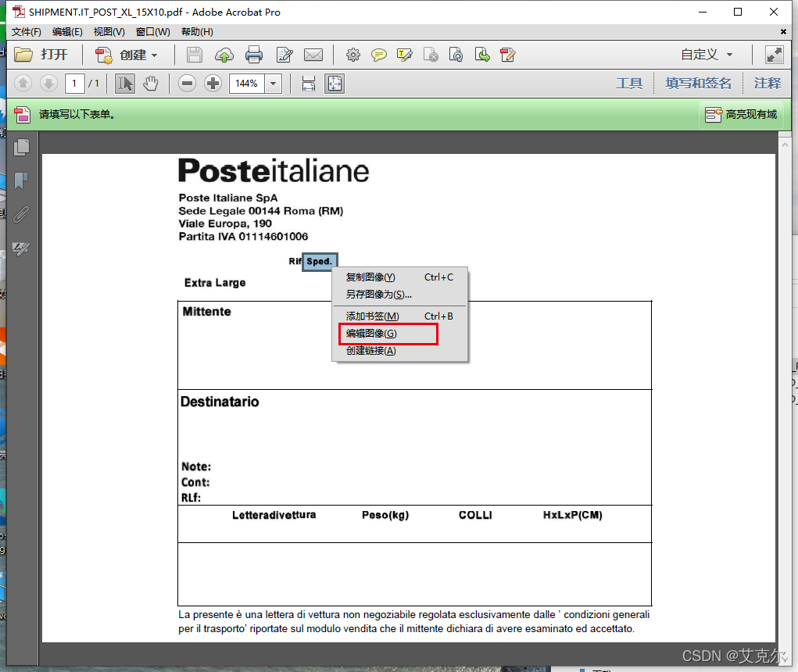Activate the hand pan tool

click(x=151, y=84)
